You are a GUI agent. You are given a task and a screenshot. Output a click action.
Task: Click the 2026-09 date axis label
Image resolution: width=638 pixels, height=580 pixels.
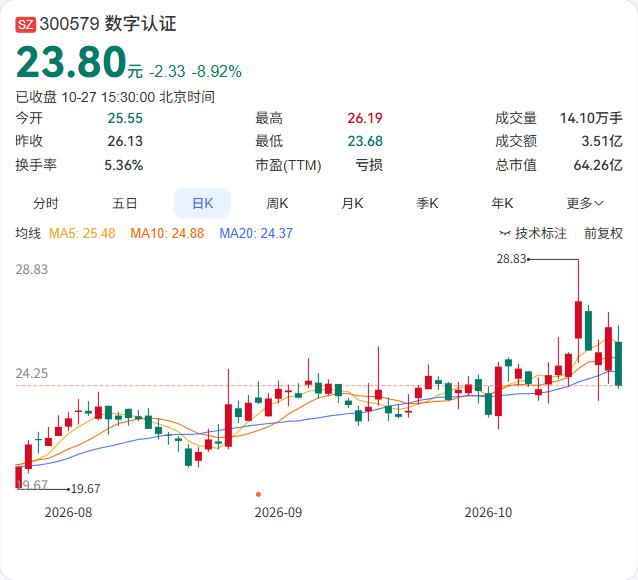[x=278, y=512]
